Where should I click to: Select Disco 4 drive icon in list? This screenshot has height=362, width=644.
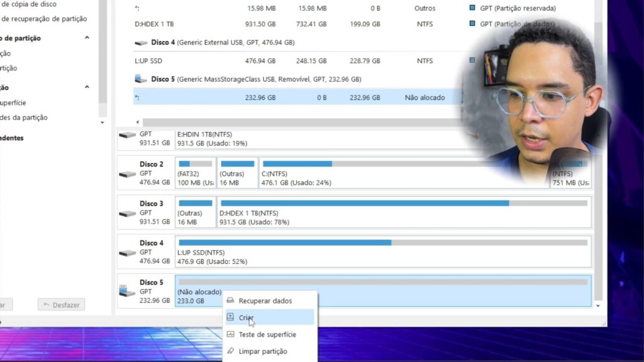point(141,43)
